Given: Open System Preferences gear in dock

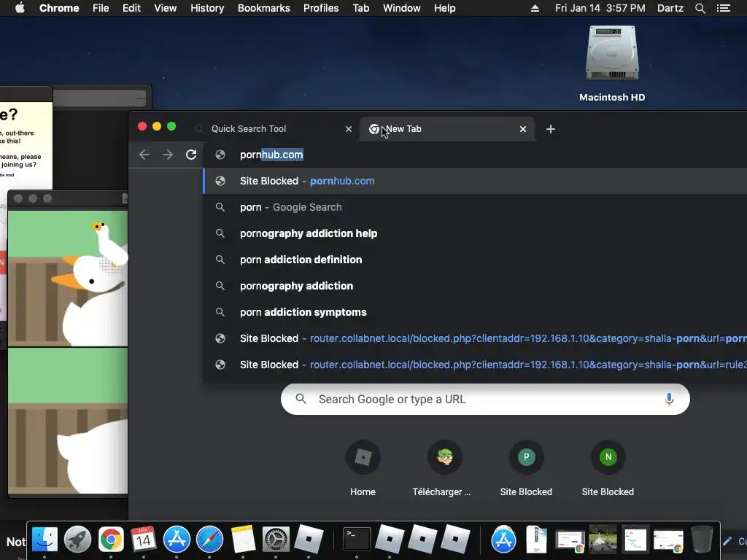Looking at the screenshot, I should point(276,540).
